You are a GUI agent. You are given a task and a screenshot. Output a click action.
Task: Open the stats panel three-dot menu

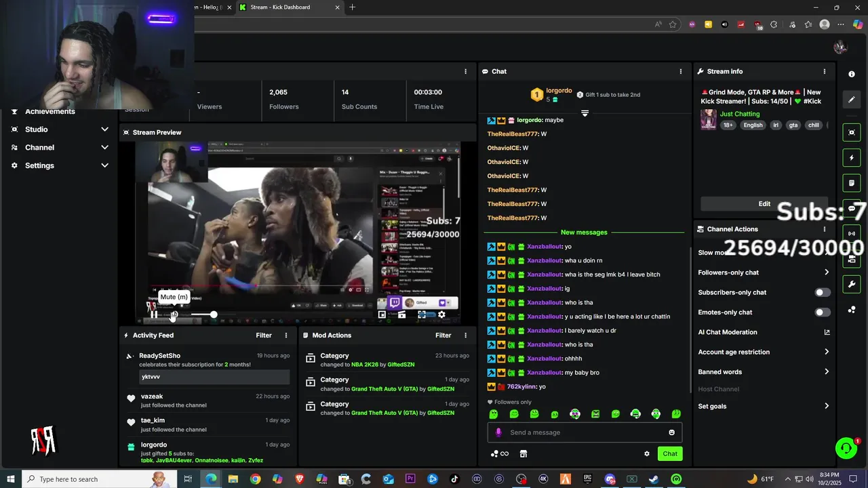pos(465,71)
